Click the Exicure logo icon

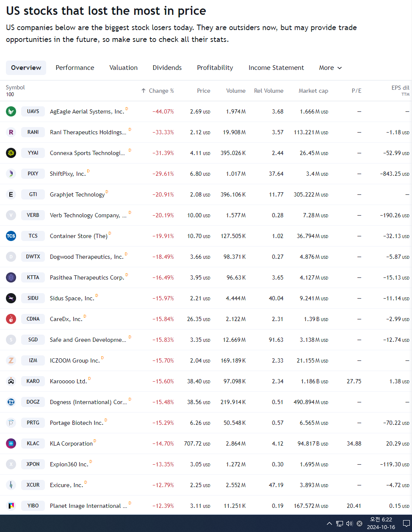tap(11, 485)
